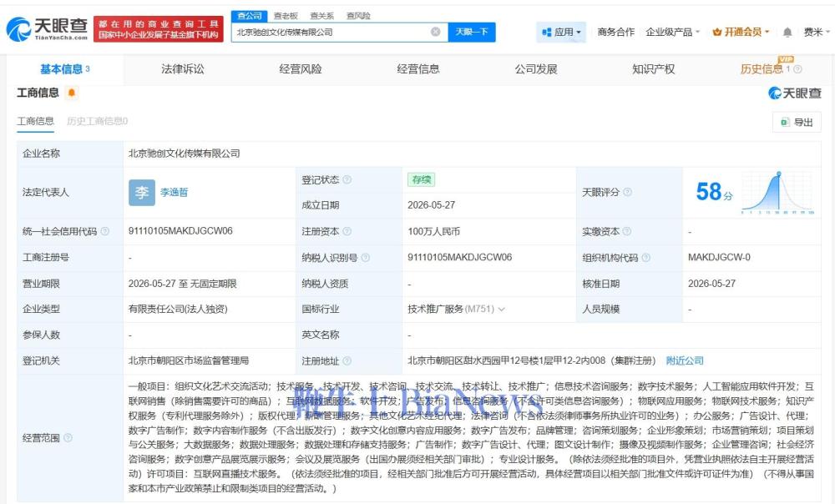This screenshot has width=835, height=504.
Task: Expand the 企业级产品 menu
Action: [672, 32]
